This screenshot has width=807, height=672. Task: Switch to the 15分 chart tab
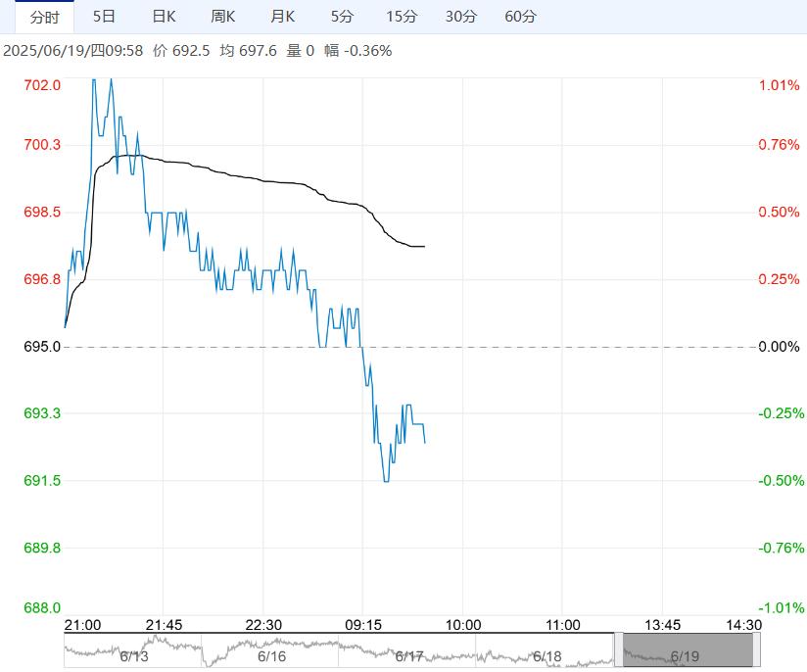click(402, 17)
